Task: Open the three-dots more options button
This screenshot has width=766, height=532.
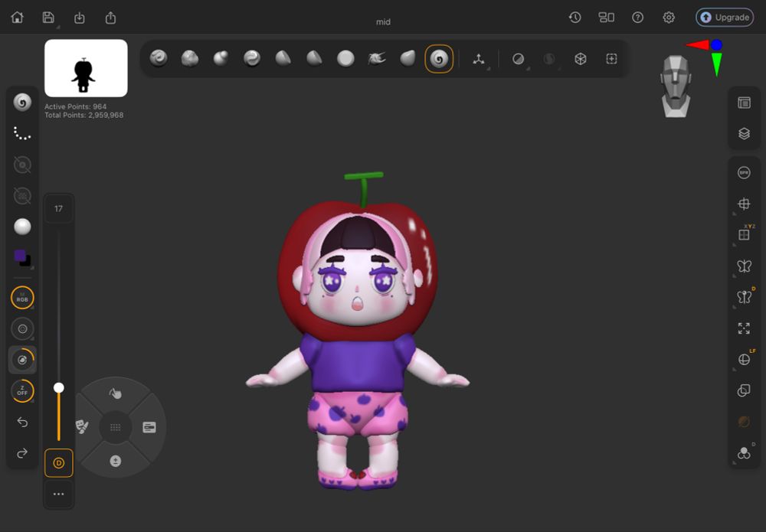Action: point(59,494)
